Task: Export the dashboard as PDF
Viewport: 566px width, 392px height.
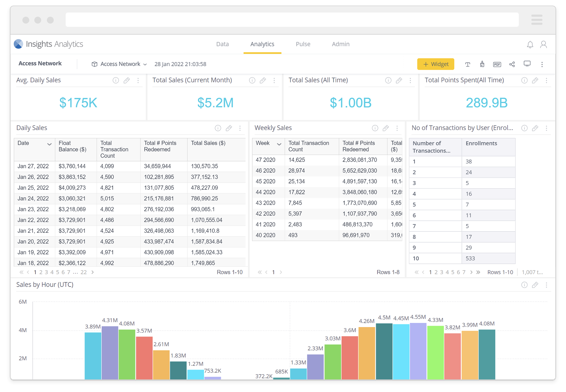Action: tap(497, 64)
